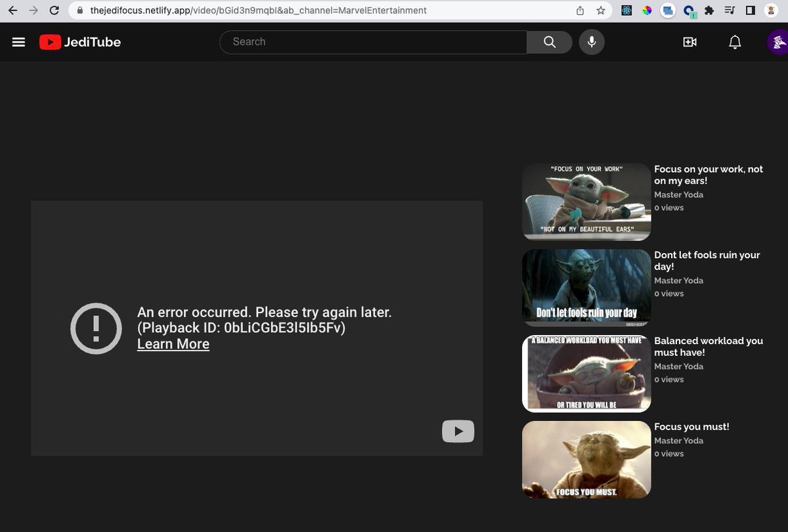Open notifications bell
Image resolution: width=788 pixels, height=532 pixels.
[735, 42]
